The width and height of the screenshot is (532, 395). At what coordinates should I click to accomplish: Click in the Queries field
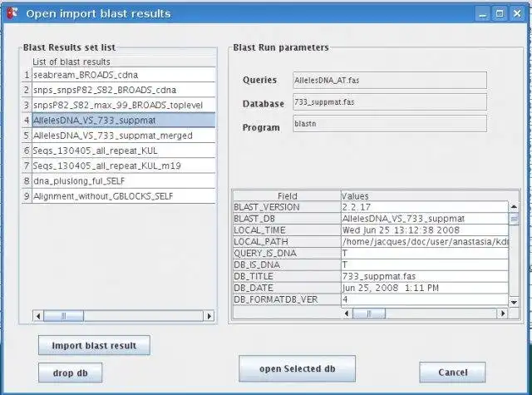coord(390,80)
